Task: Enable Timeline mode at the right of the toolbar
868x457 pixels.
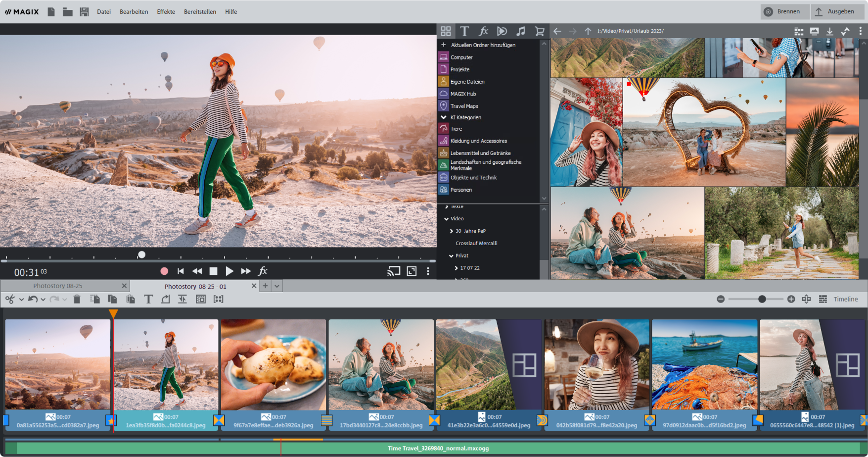Action: [x=846, y=299]
